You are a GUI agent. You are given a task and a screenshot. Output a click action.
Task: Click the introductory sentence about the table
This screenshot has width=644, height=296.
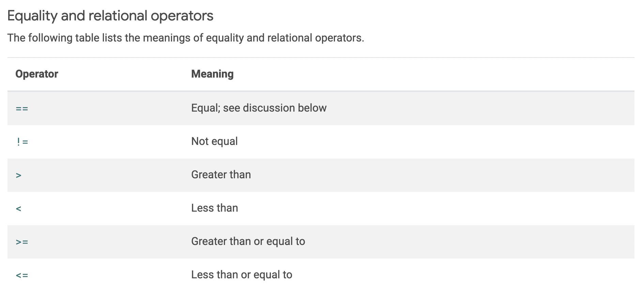pyautogui.click(x=185, y=38)
